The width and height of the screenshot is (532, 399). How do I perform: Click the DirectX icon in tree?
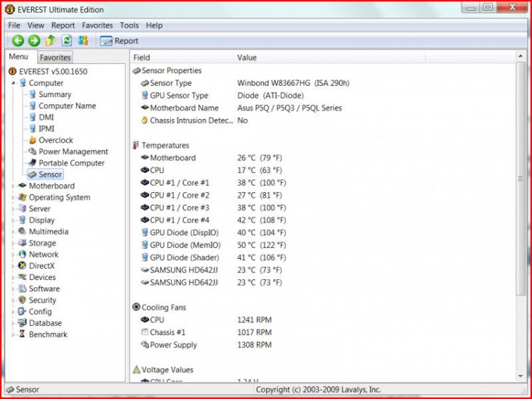(x=23, y=266)
